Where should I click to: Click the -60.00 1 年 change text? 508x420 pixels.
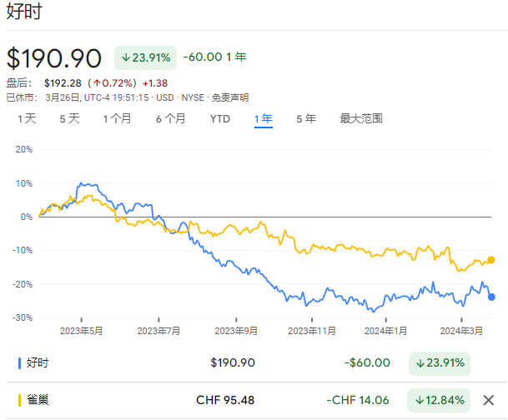click(215, 57)
